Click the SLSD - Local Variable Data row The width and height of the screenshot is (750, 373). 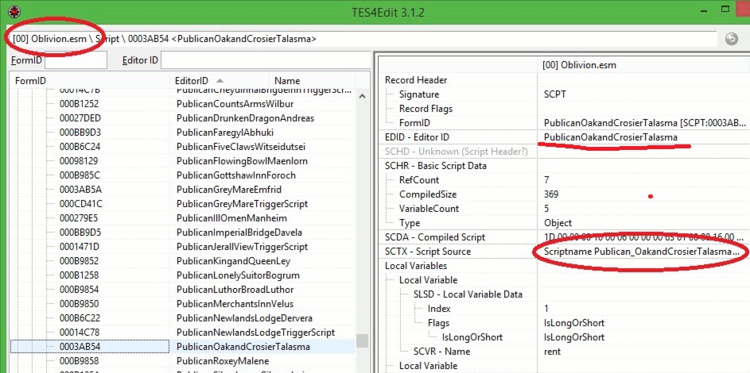tap(564, 294)
